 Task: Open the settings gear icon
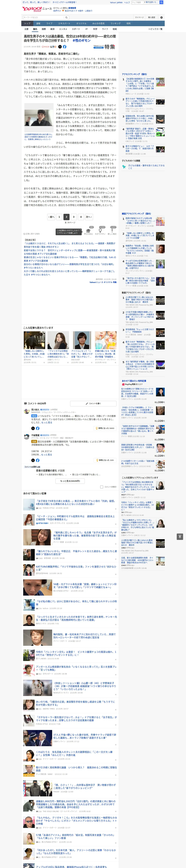coord(161,18)
